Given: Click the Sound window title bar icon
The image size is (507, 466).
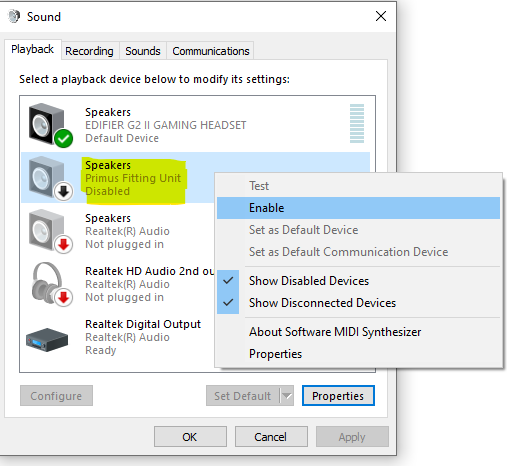Looking at the screenshot, I should tap(14, 16).
